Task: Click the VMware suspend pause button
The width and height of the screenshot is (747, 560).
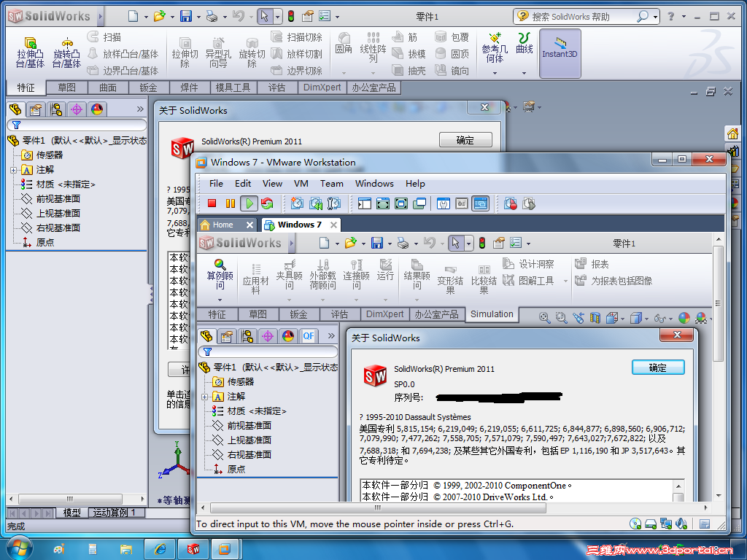Action: point(231,203)
